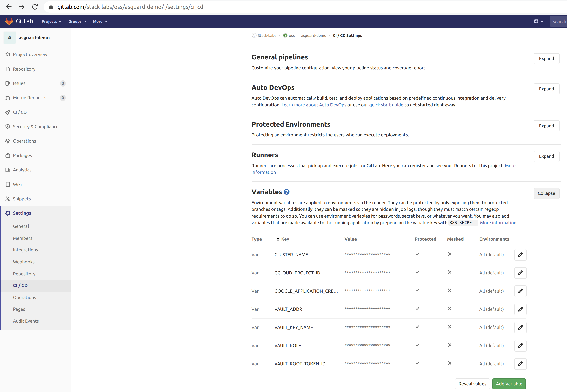Reload the page in the browser
Image resolution: width=567 pixels, height=392 pixels.
35,7
